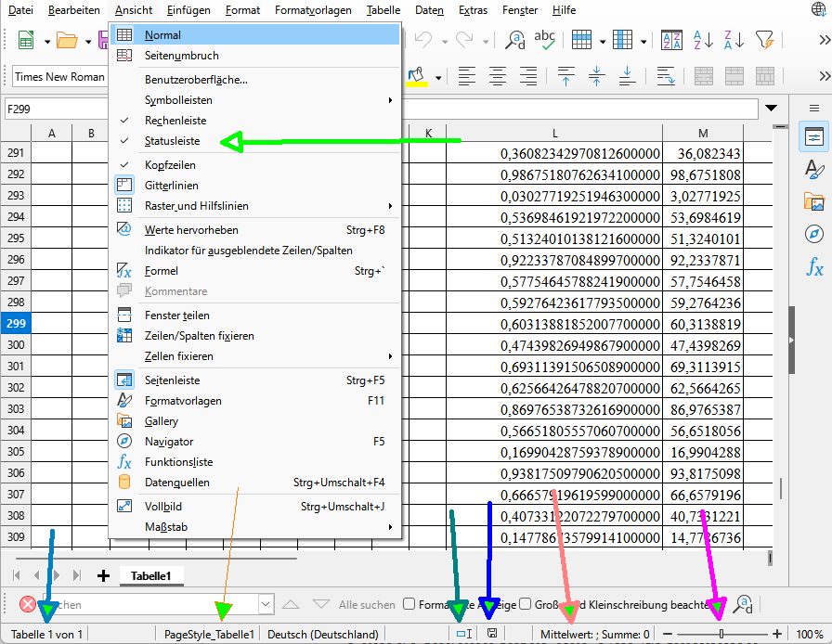The width and height of the screenshot is (832, 644).
Task: Click the Alle suchen button
Action: coord(367,605)
